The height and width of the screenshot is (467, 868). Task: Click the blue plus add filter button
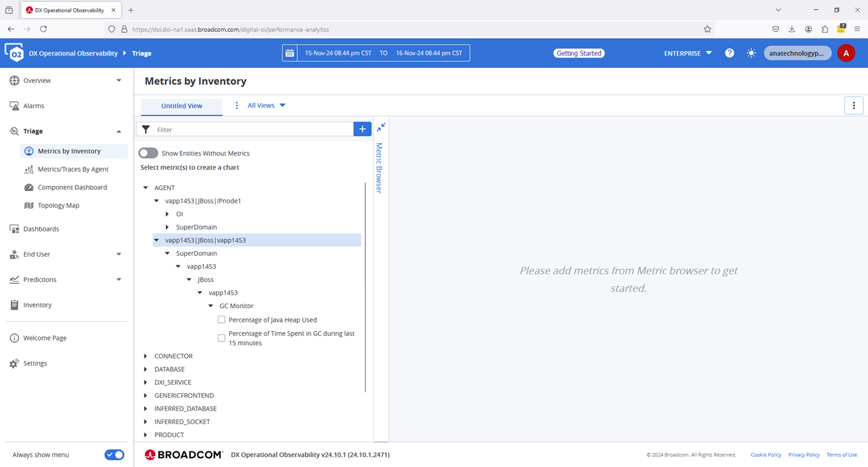point(362,129)
